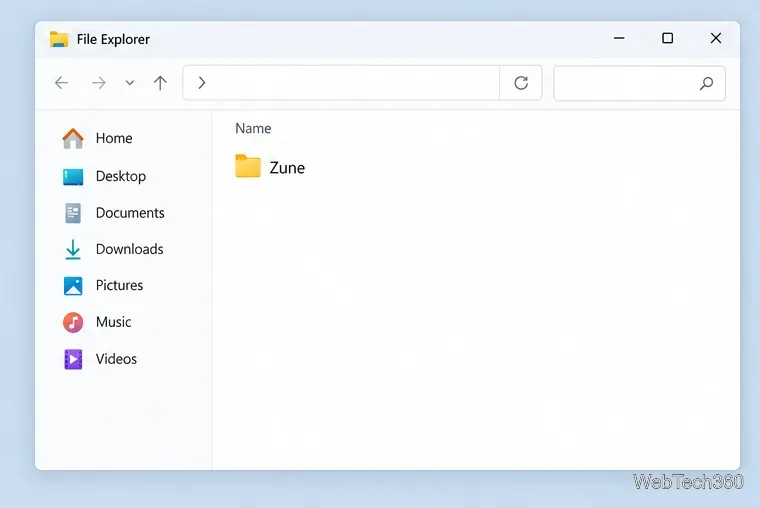Click the Zune folder icon
Image resolution: width=760 pixels, height=508 pixels.
point(248,166)
